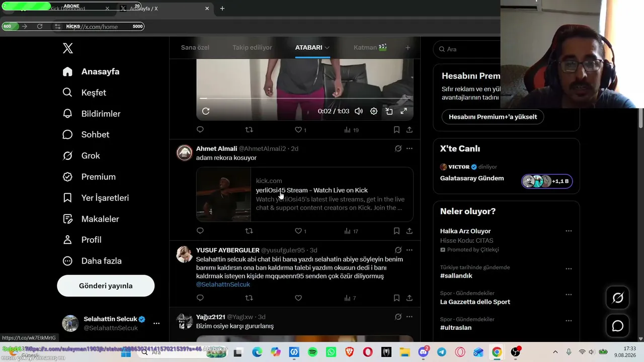Open more options for Halka Arz Oluyor
The height and width of the screenshot is (362, 644).
click(569, 231)
